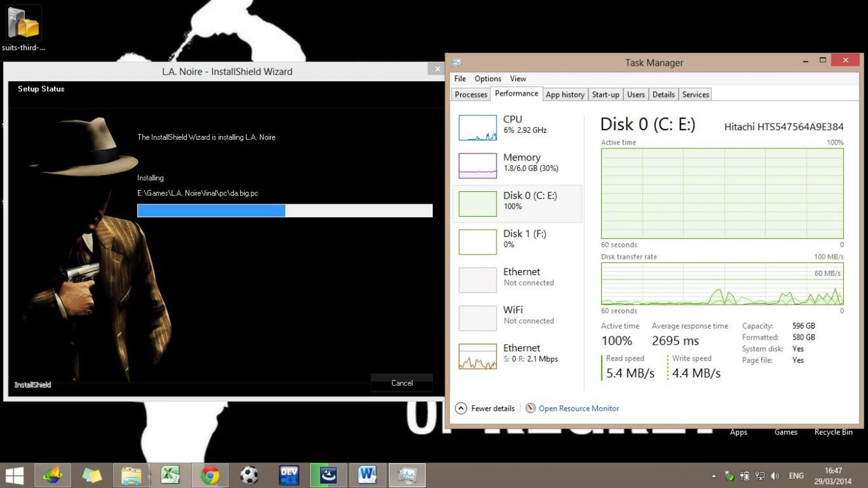Select the install path 'E:\Games\L.A. Noire\final\pc\da.big.pc'

coord(198,193)
